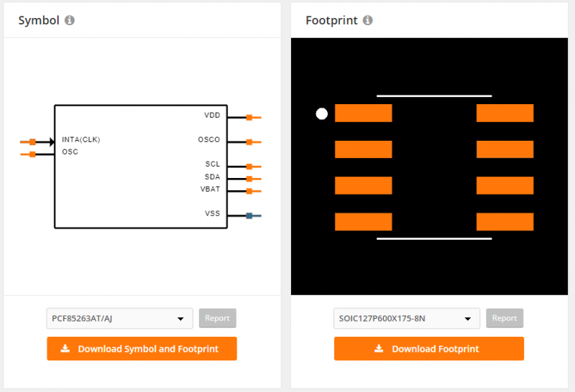The image size is (575, 392).
Task: Click the INTA(CLK) pin arrow on symbol
Action: coord(50,142)
